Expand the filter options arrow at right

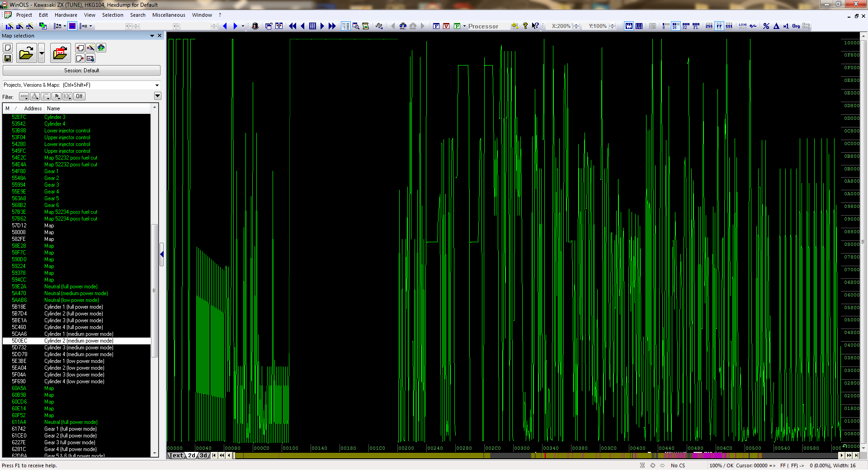point(157,96)
